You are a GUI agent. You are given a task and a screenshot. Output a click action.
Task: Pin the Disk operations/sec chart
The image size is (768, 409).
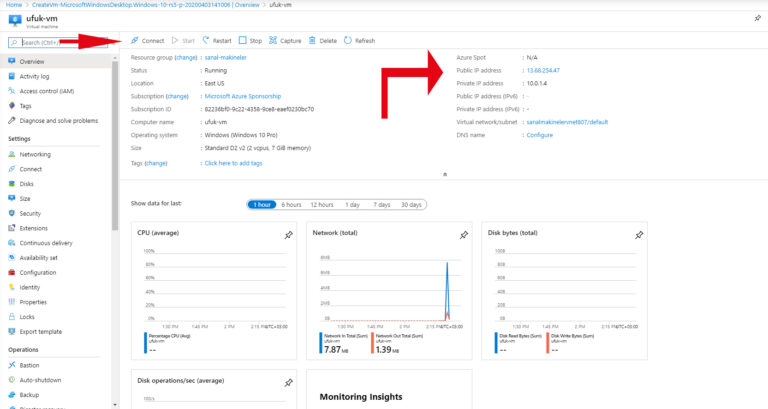(x=288, y=383)
